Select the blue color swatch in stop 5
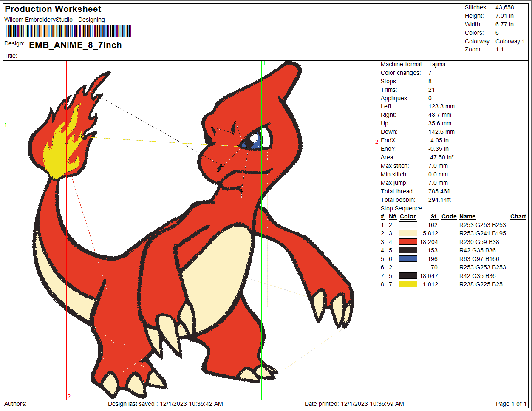The image size is (532, 411). tap(407, 259)
